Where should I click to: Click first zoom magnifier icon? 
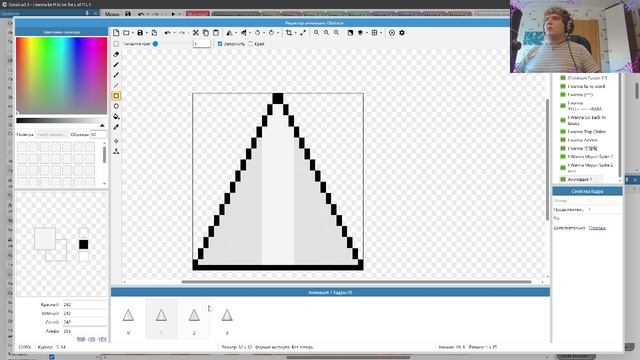click(316, 33)
